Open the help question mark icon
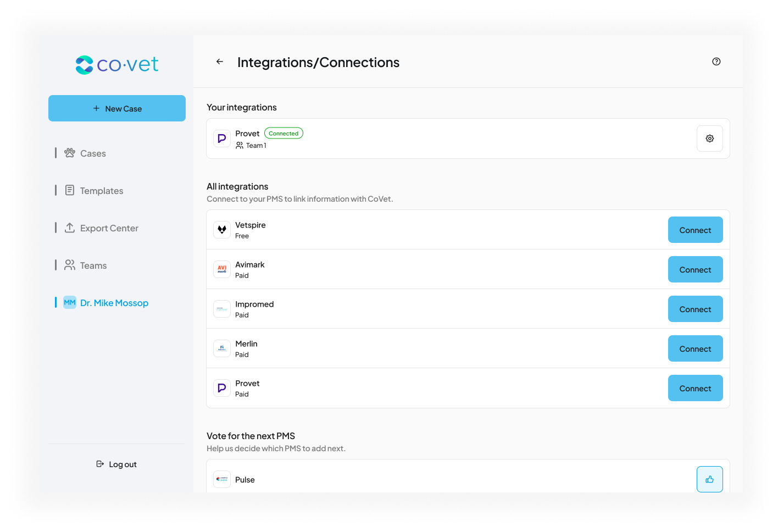The width and height of the screenshot is (778, 532). (716, 62)
